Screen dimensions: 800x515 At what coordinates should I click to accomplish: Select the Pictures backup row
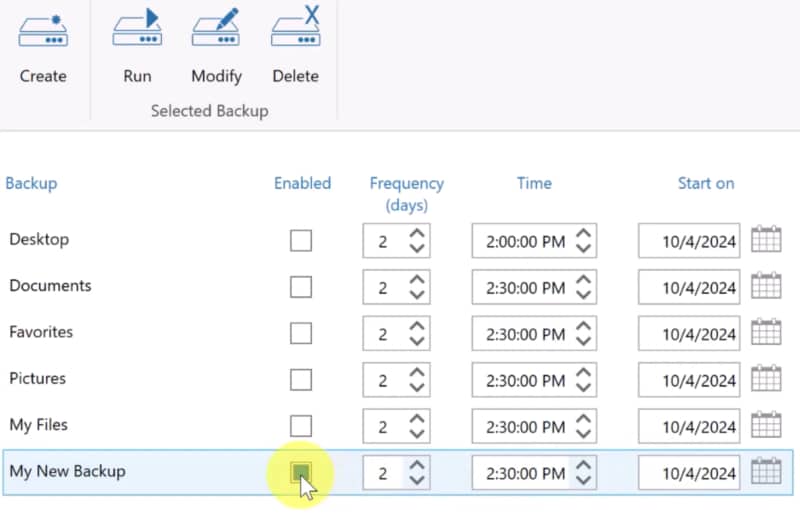pyautogui.click(x=38, y=379)
